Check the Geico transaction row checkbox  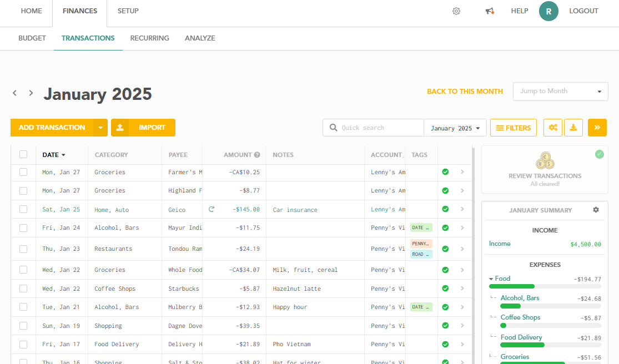coord(23,209)
